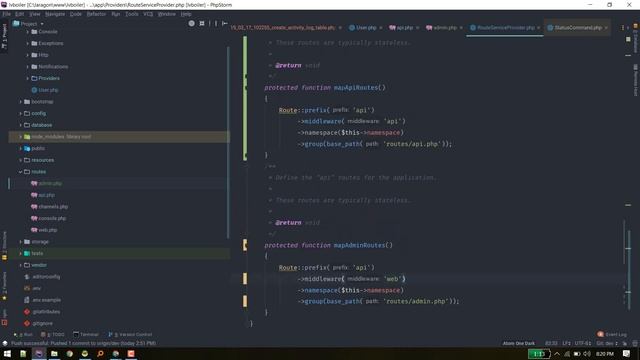Expand the Providers folder
Screen dimensions: 640x360
[28, 78]
